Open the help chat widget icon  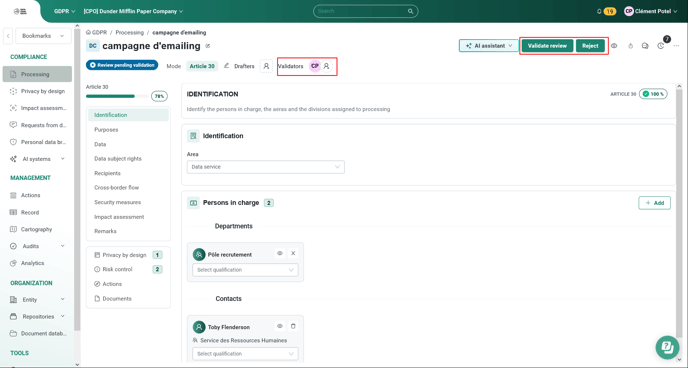(667, 347)
